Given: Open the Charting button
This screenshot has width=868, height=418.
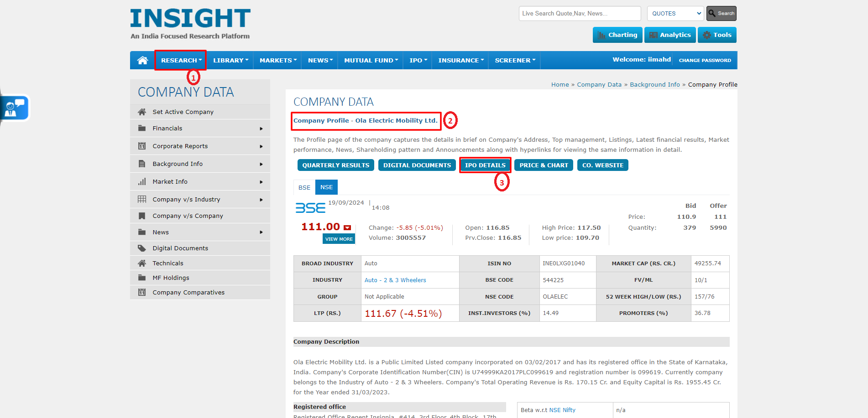Looking at the screenshot, I should (x=617, y=35).
